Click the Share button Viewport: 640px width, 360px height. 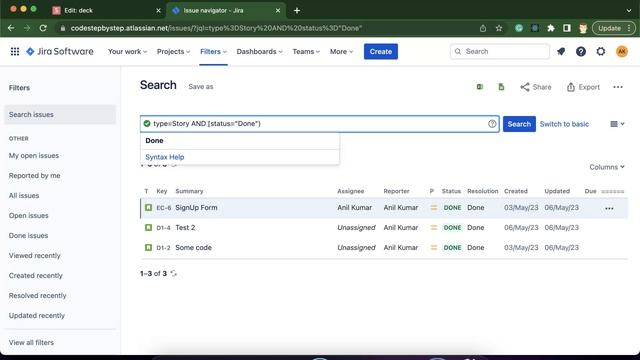536,87
